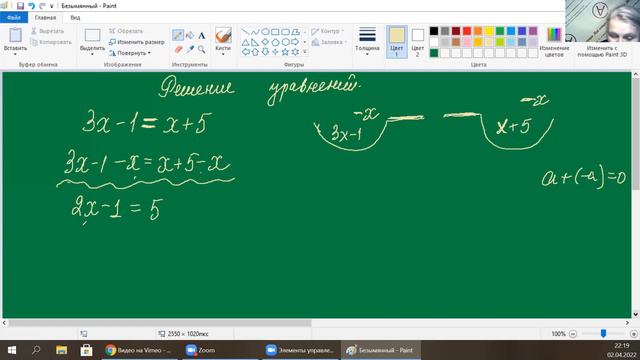
Task: Click the Redo arrow in title bar
Action: tap(42, 6)
